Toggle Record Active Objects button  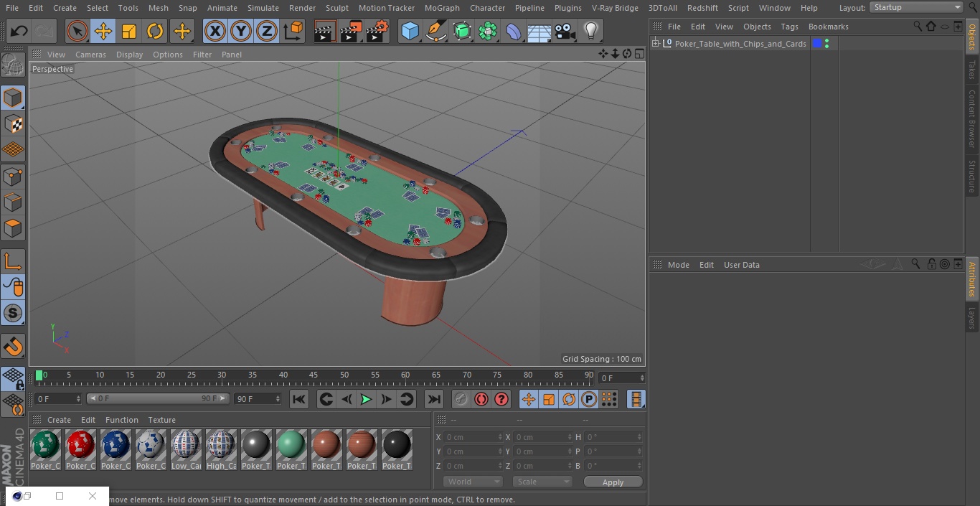[461, 399]
